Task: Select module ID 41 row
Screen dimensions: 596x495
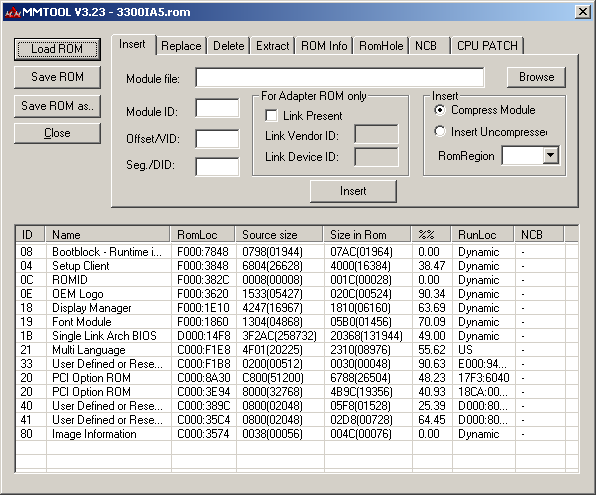Action: 297,420
